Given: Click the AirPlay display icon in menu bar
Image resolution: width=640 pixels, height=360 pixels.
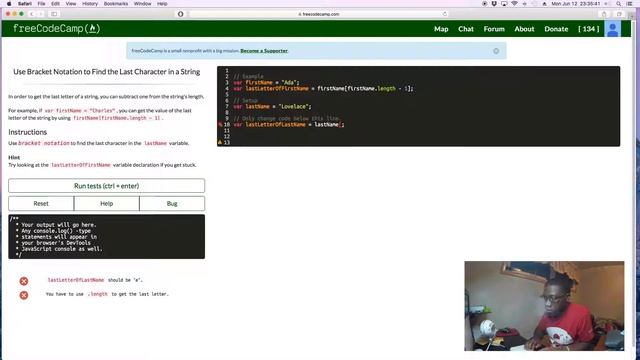Looking at the screenshot, I should pyautogui.click(x=504, y=4).
